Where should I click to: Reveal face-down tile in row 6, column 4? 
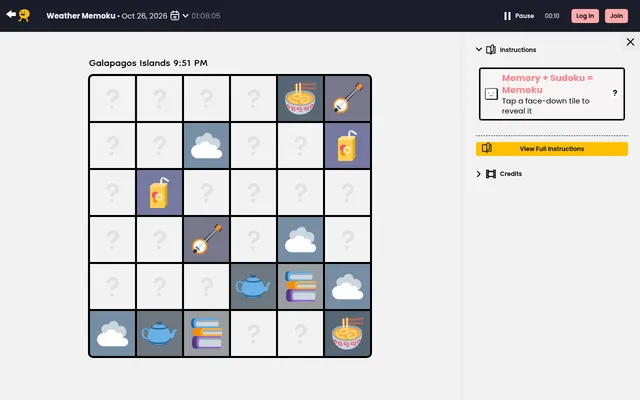(x=253, y=333)
